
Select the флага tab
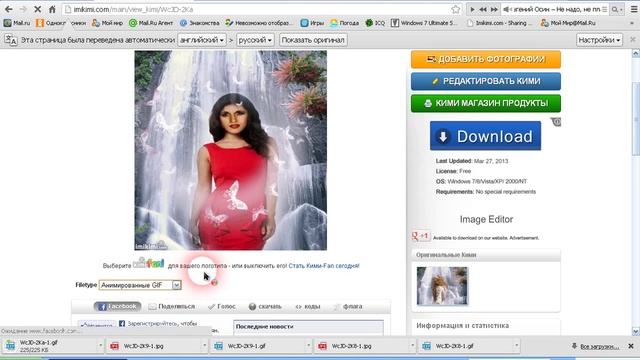coord(348,307)
